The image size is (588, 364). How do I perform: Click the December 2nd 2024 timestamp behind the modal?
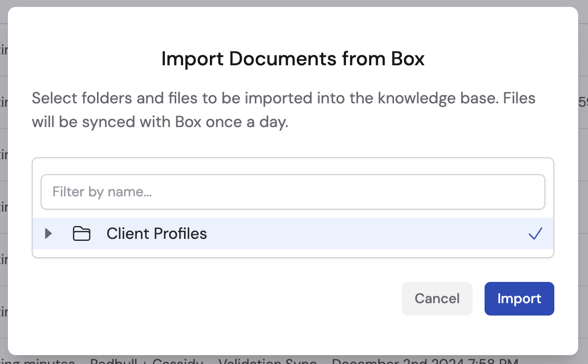pyautogui.click(x=401, y=362)
